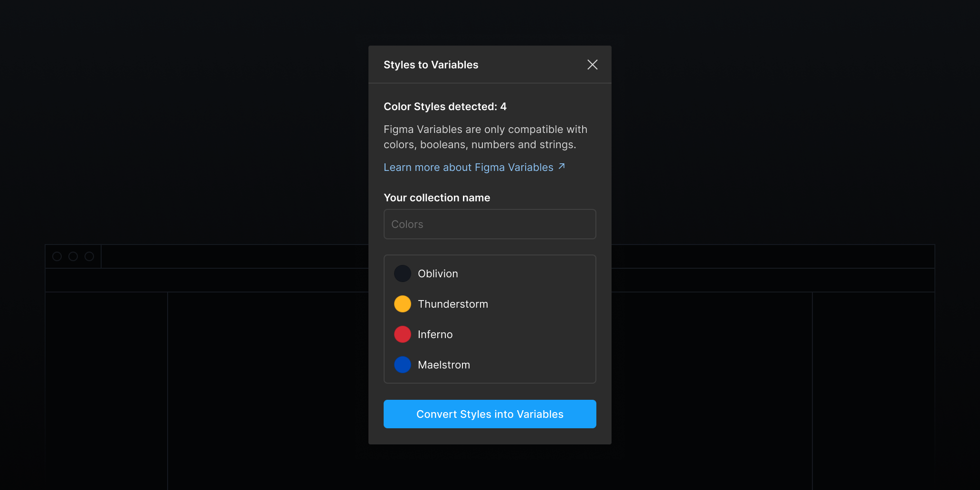
Task: Click the Thunderstorm style name
Action: 452,304
